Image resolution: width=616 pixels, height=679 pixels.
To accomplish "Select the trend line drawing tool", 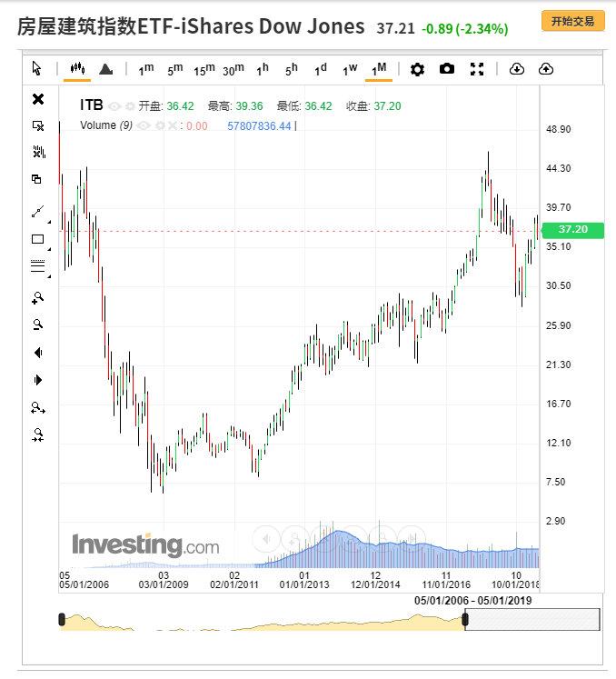I will pyautogui.click(x=37, y=212).
